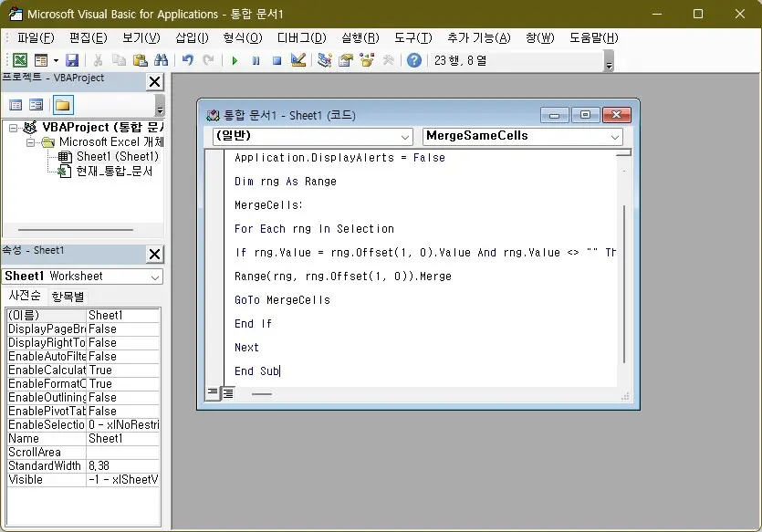
Task: Click the code window horizontal scrollbar
Action: [261, 394]
